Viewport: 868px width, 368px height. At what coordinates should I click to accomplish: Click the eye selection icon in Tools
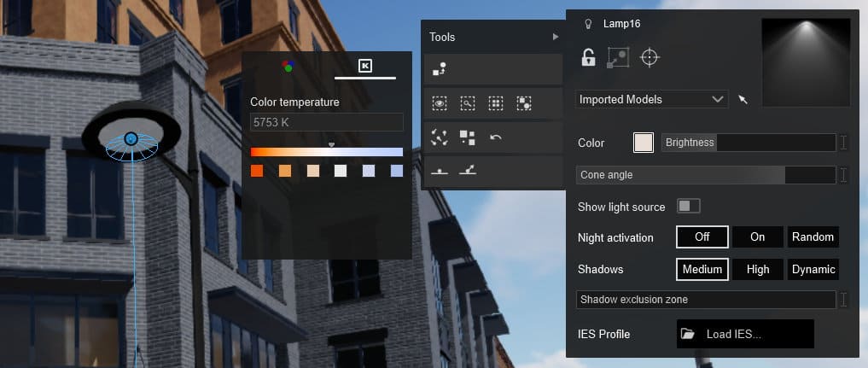[x=440, y=103]
